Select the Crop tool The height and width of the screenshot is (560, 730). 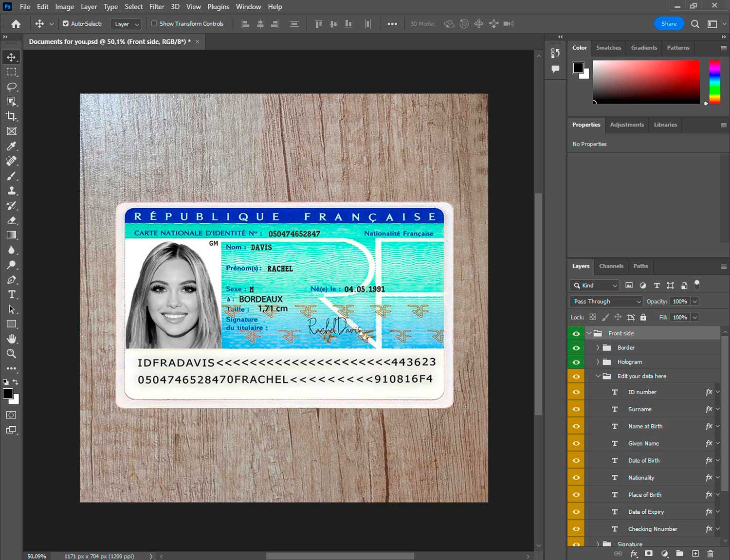click(12, 116)
